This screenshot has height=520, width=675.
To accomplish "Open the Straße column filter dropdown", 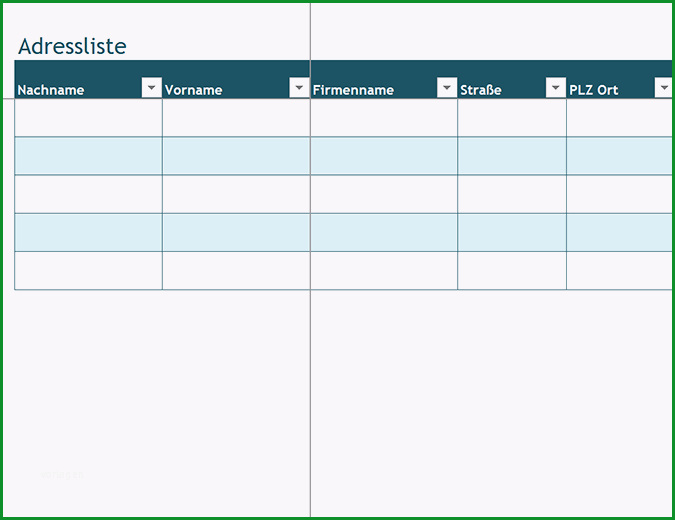I will click(556, 87).
